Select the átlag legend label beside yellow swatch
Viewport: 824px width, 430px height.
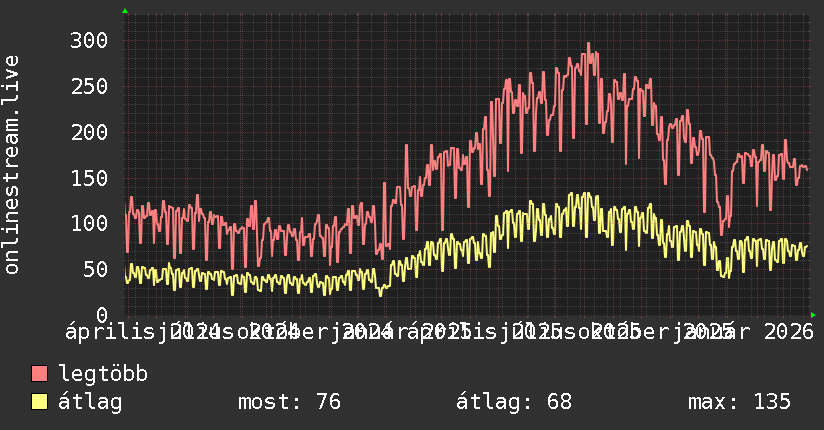[90, 402]
